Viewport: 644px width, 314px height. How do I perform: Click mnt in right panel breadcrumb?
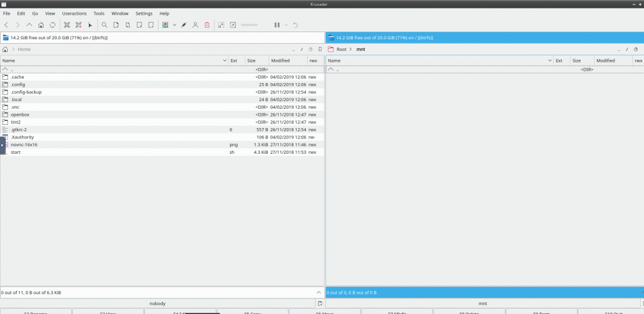point(361,50)
